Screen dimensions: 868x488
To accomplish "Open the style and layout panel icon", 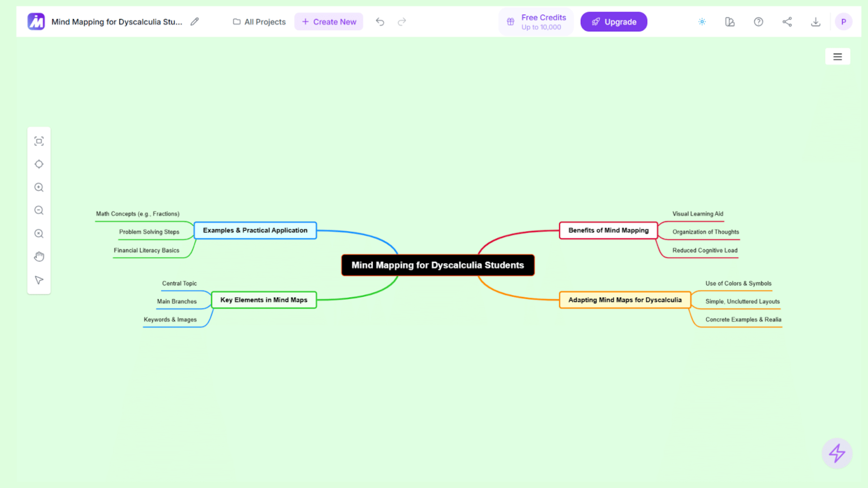I will (730, 22).
